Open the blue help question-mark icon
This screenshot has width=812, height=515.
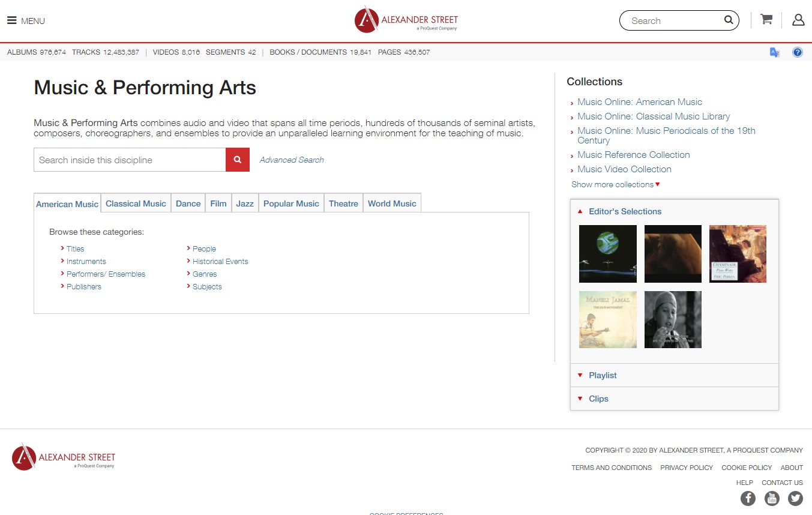click(x=798, y=52)
